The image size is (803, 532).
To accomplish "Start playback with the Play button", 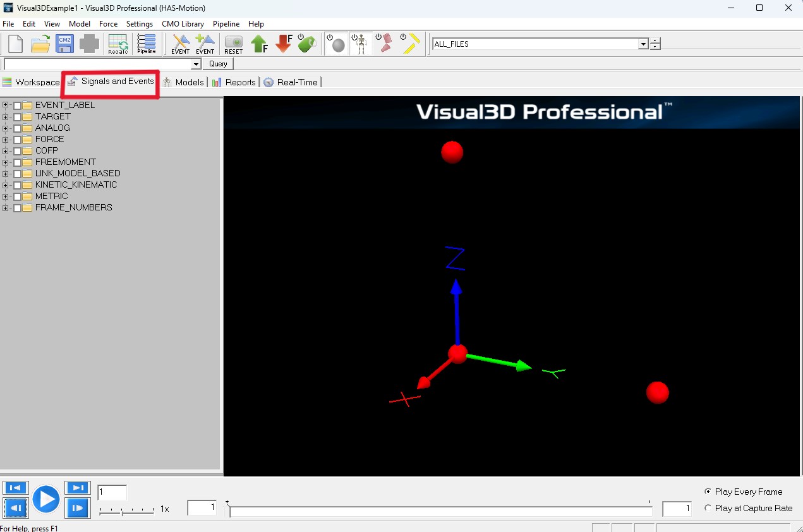I will click(46, 499).
